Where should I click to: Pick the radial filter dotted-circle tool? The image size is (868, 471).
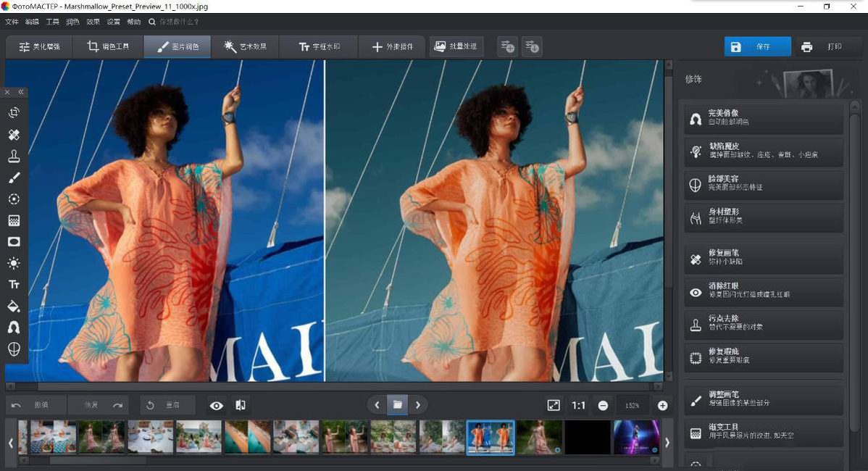14,199
